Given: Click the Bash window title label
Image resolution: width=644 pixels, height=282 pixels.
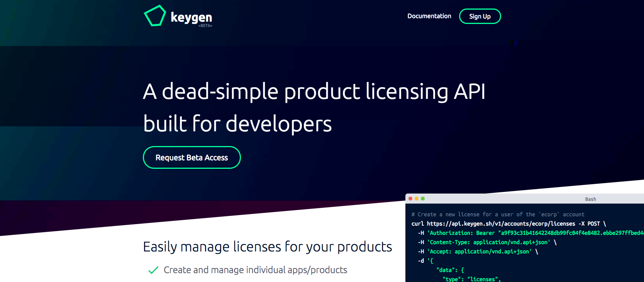Looking at the screenshot, I should point(590,199).
